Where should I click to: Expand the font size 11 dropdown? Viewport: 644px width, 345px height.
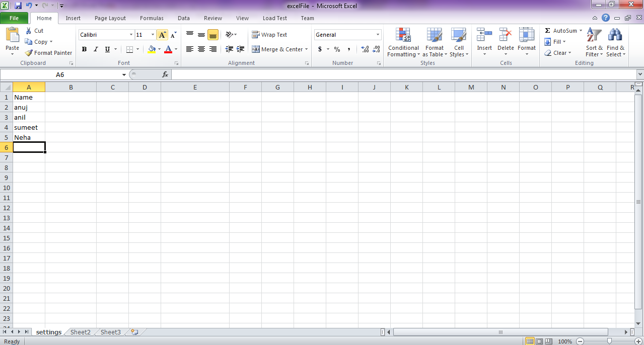pyautogui.click(x=153, y=35)
